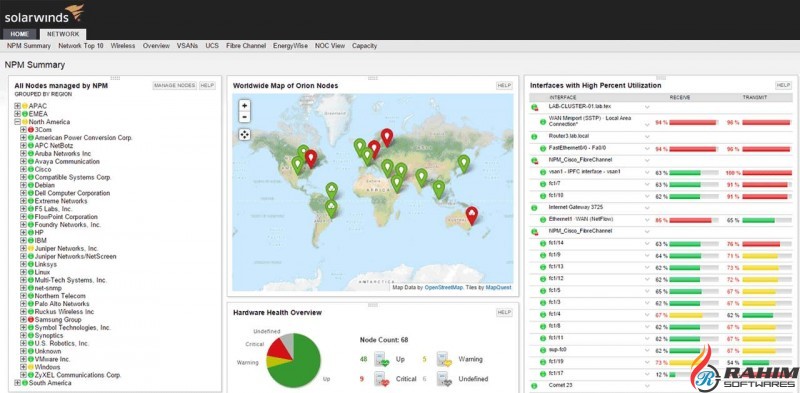
Task: Click the red pin over northern Russia
Action: [x=387, y=138]
